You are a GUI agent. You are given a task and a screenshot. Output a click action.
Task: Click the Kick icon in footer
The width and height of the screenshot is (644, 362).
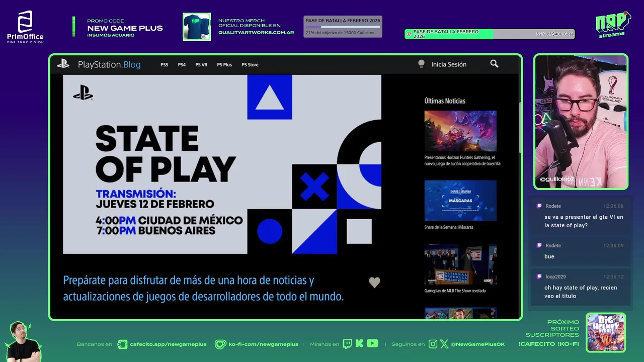tap(359, 344)
